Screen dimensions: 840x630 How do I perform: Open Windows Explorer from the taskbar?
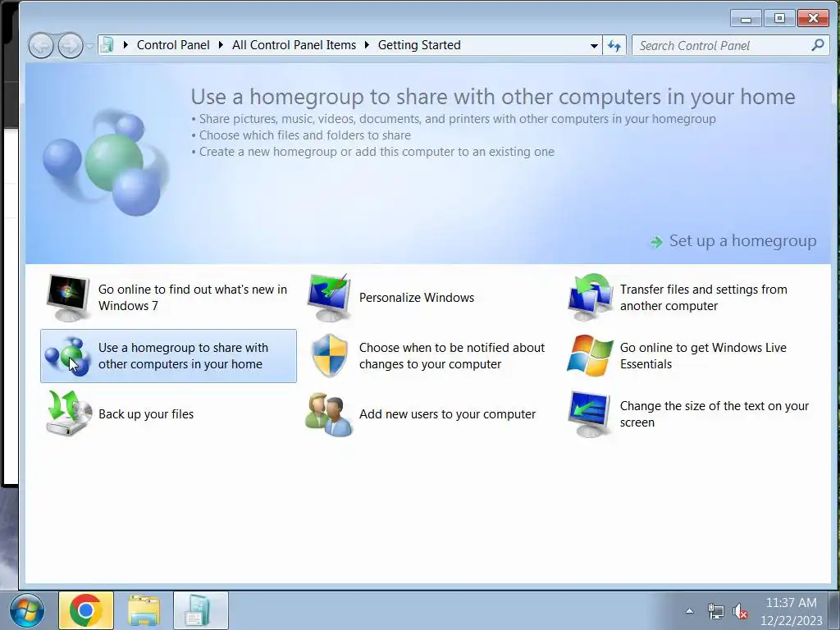pyautogui.click(x=144, y=610)
